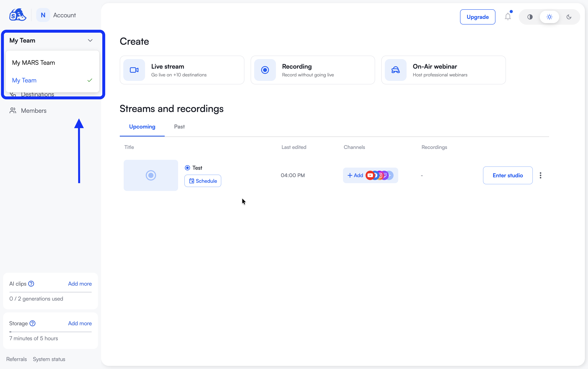The image size is (588, 369).
Task: Select My MARS Team option
Action: [52, 63]
